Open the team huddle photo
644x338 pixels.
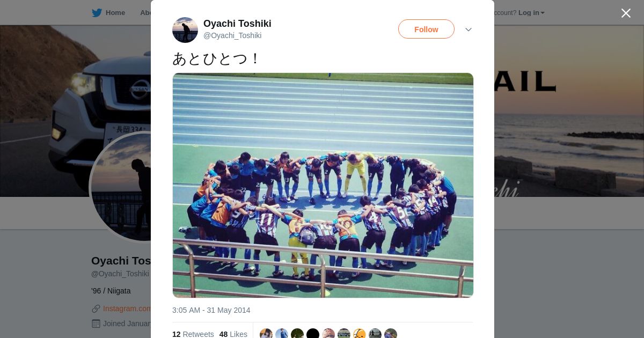pyautogui.click(x=323, y=185)
